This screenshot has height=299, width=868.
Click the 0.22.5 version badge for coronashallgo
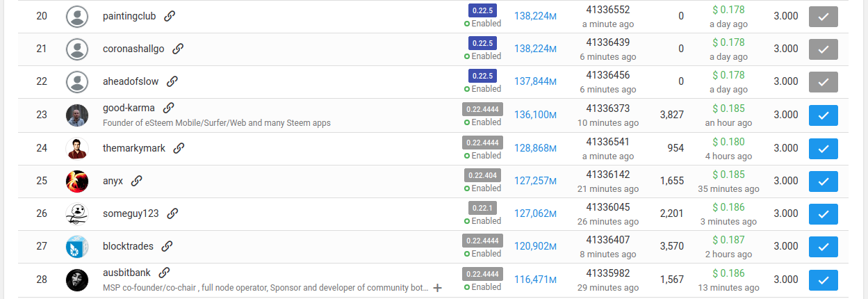[482, 43]
